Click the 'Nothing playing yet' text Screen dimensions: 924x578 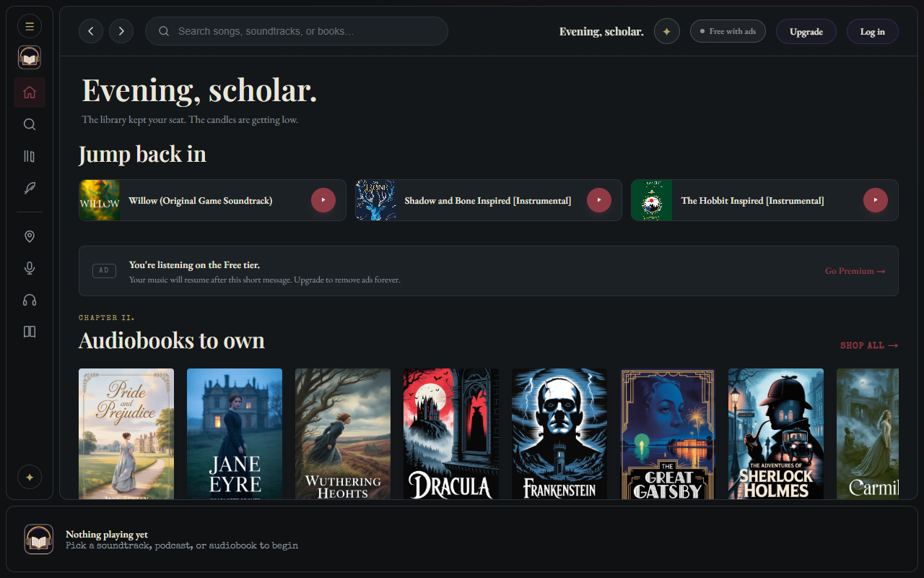pyautogui.click(x=107, y=535)
